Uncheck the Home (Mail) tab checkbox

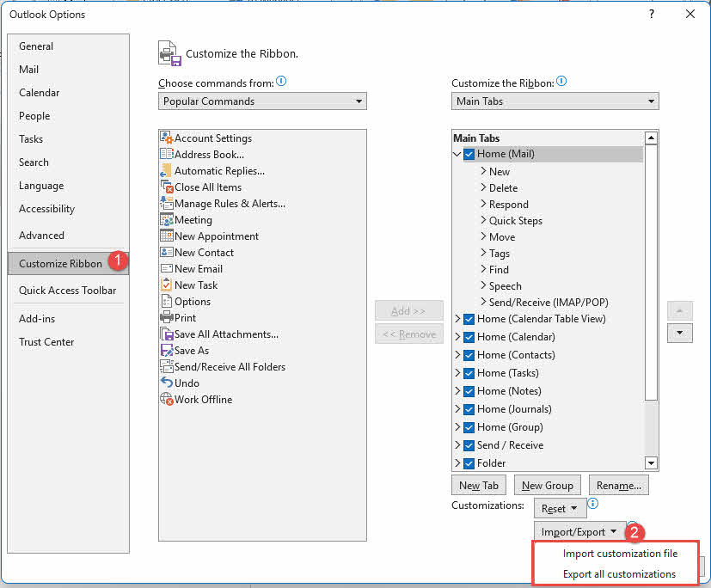click(469, 154)
